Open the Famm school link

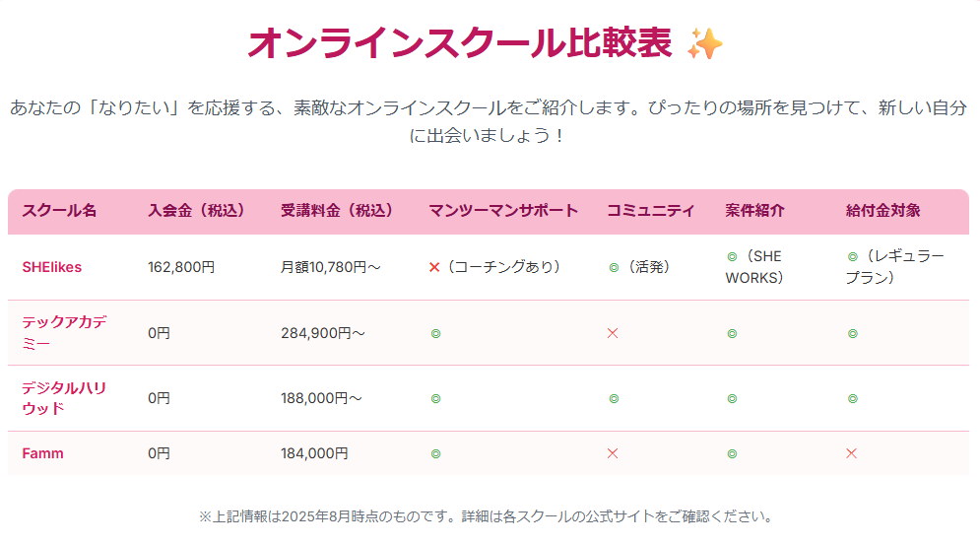coord(42,453)
